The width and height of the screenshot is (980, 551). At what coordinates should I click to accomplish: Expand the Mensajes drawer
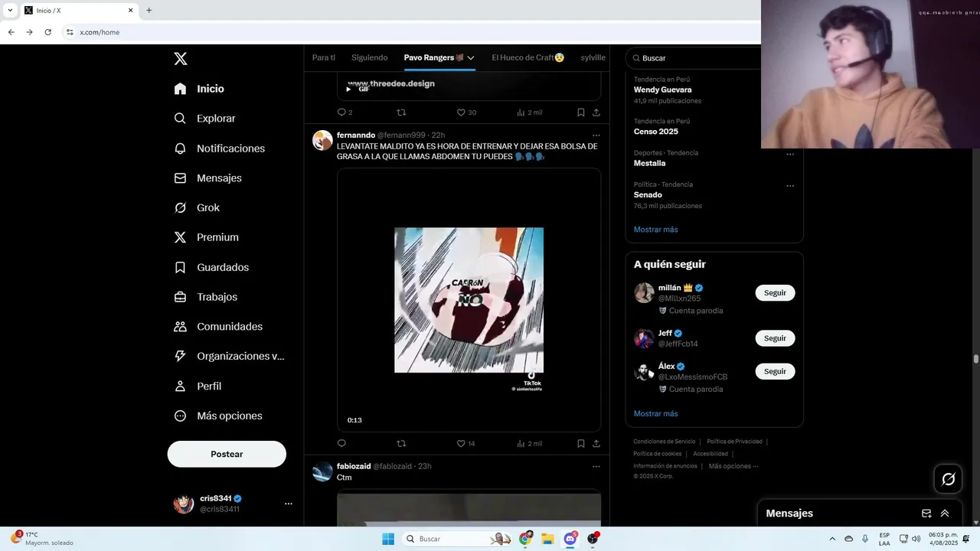pos(945,514)
